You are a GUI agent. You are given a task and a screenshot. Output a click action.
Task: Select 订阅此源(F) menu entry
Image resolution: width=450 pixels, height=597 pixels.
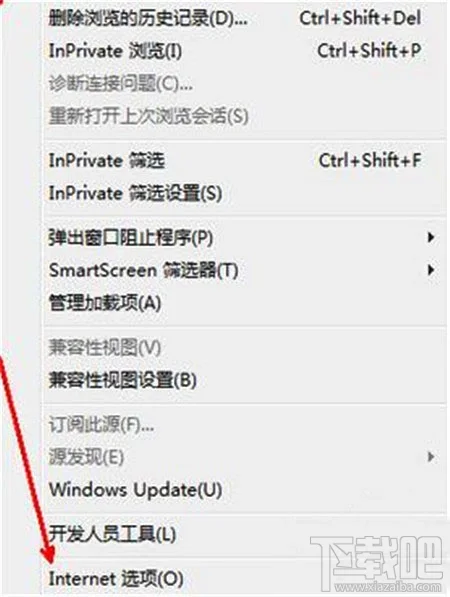(x=244, y=425)
